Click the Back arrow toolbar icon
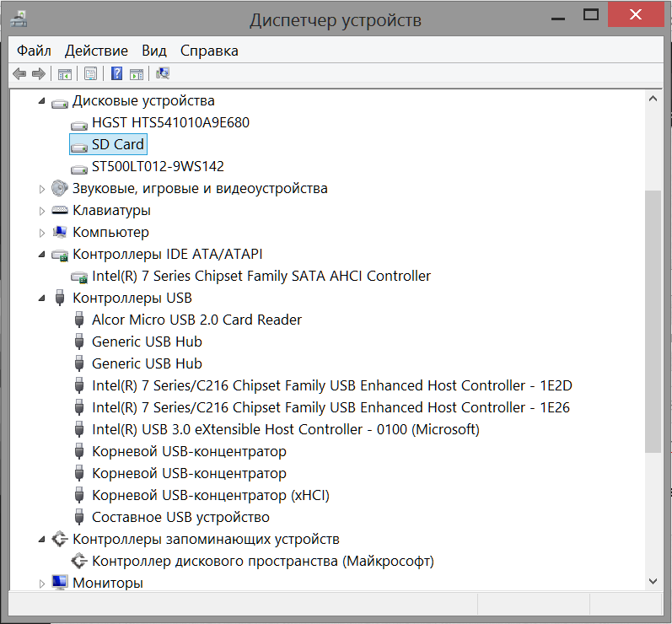The width and height of the screenshot is (672, 624). (19, 74)
